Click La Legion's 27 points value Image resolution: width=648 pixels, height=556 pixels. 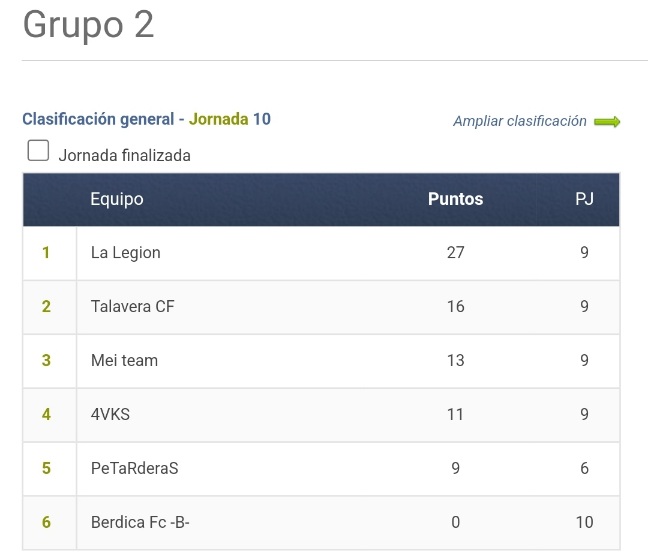(455, 253)
